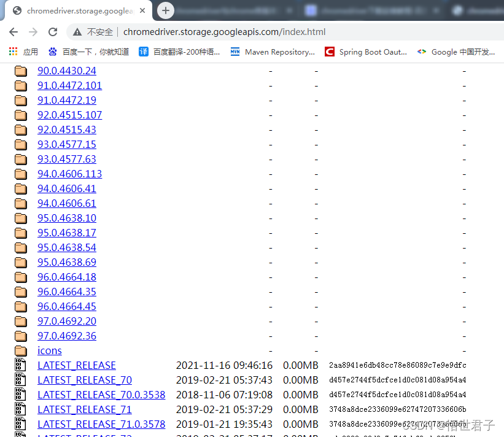Open the 百度翻译 bookmark
The height and width of the screenshot is (437, 504).
179,52
